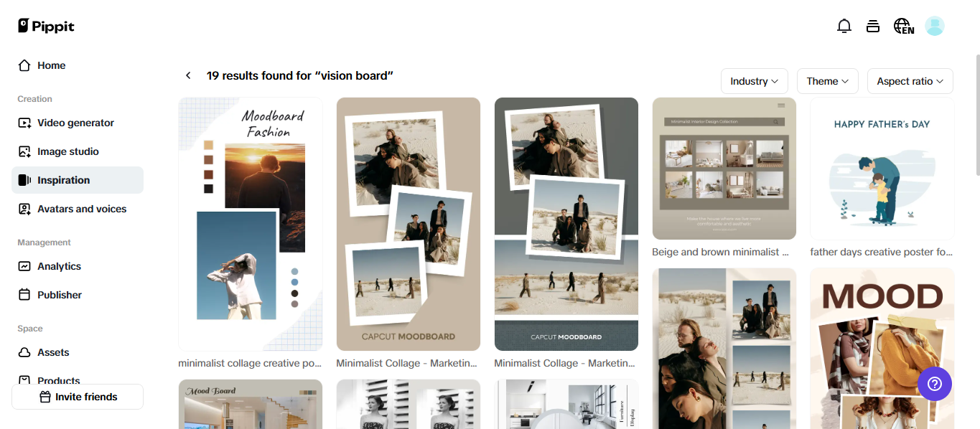Open Assets from the sidebar
980x429 pixels.
point(78,352)
